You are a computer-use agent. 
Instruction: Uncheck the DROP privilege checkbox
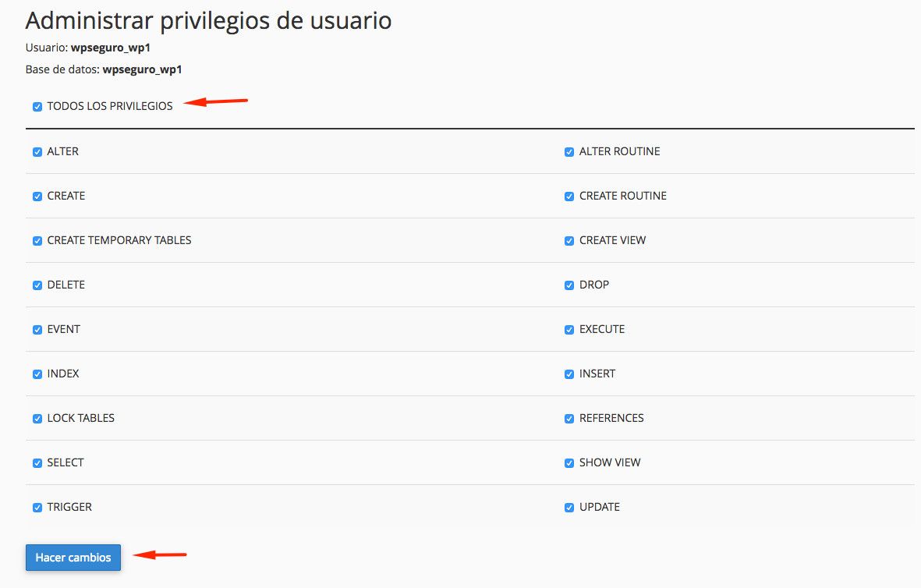569,285
